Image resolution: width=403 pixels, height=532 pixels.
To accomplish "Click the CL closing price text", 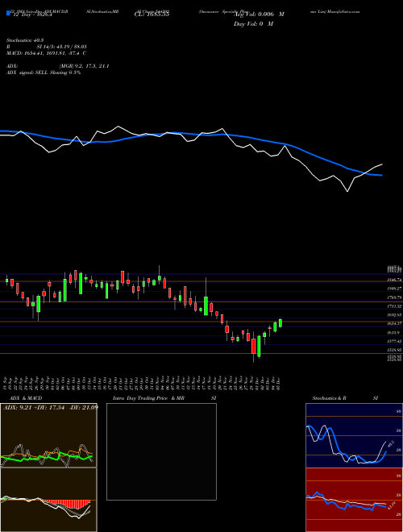I will 152,15.
